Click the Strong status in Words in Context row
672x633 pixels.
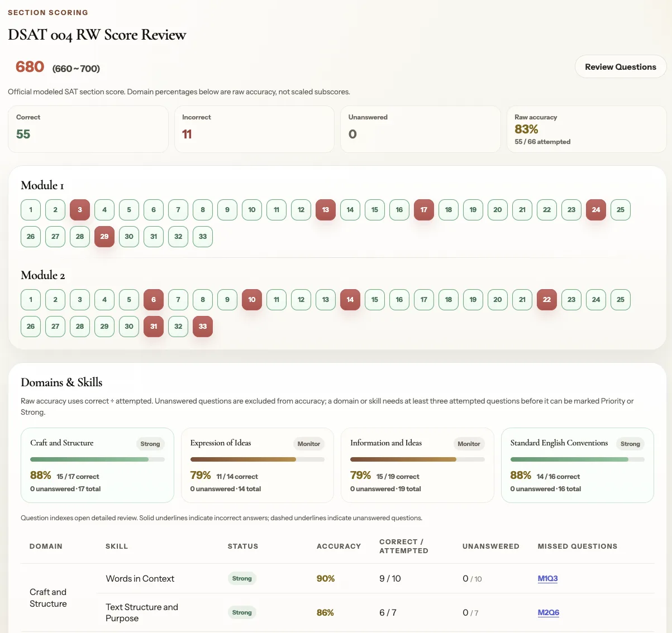click(x=242, y=579)
